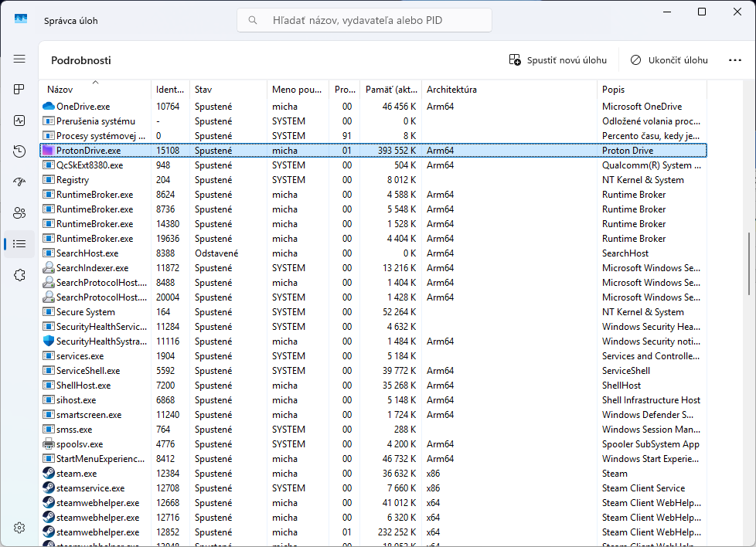
Task: Open App history icon in sidebar
Action: [x=19, y=151]
